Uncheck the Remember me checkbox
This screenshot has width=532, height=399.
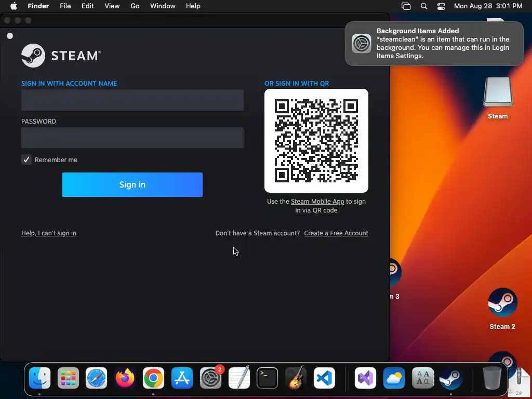click(26, 159)
